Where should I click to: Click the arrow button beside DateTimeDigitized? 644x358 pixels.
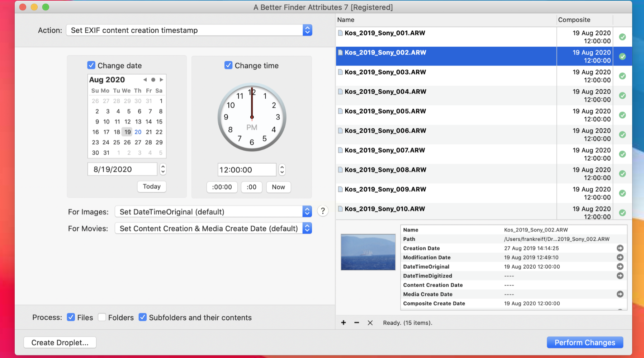(620, 275)
